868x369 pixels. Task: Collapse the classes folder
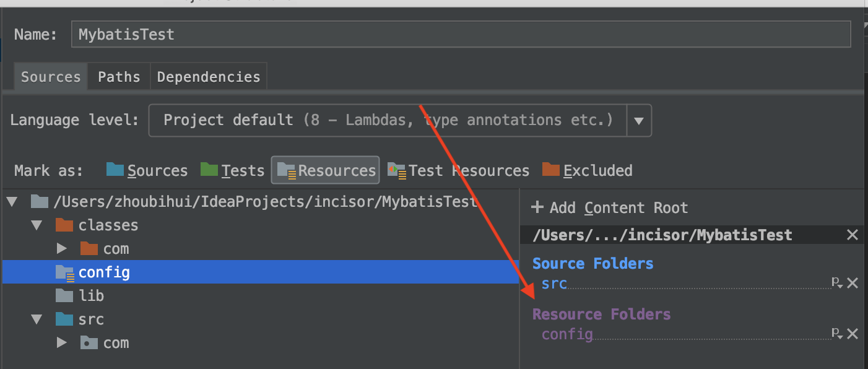click(37, 225)
